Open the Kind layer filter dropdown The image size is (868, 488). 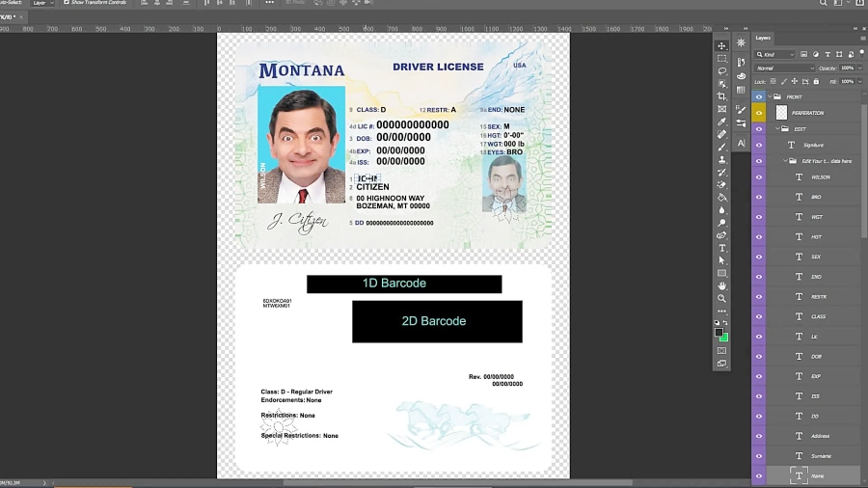(775, 55)
